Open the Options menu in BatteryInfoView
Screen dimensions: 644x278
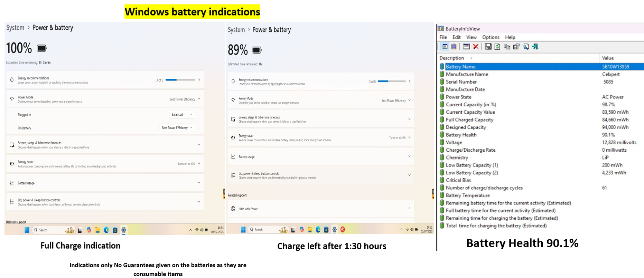[491, 37]
